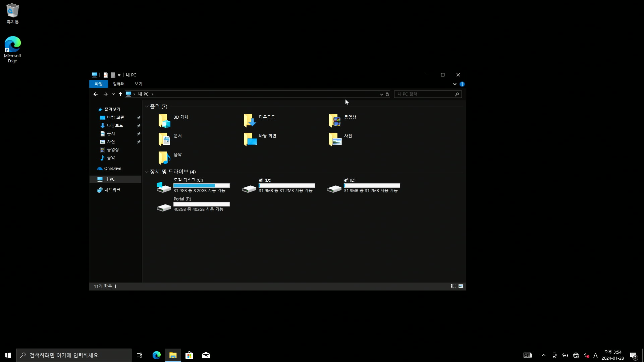Click the efi (D:) capacity bar
The height and width of the screenshot is (362, 644).
287,185
